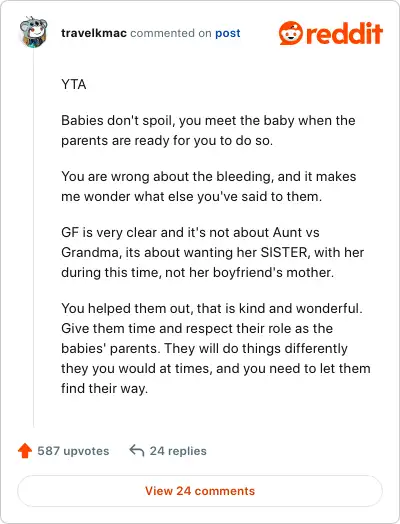Click the reply arrow icon
This screenshot has height=524, width=400.
[x=137, y=450]
